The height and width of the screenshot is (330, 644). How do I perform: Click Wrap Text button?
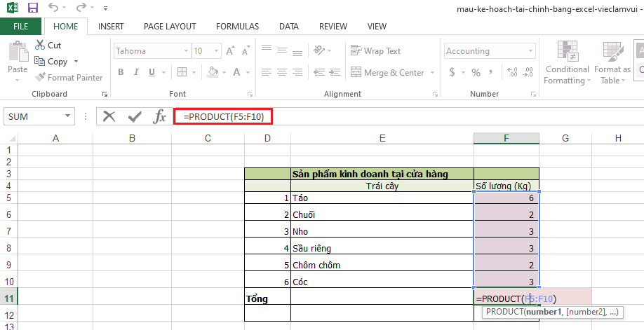coord(375,50)
